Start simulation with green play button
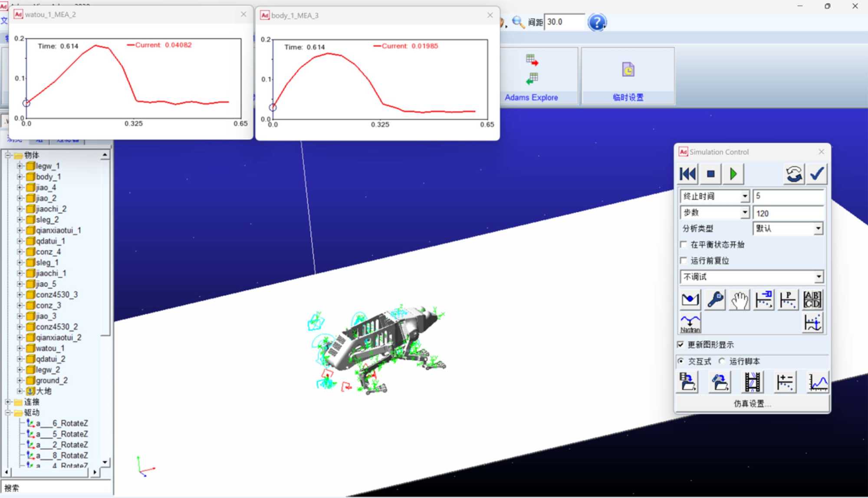The height and width of the screenshot is (498, 868). pos(733,174)
